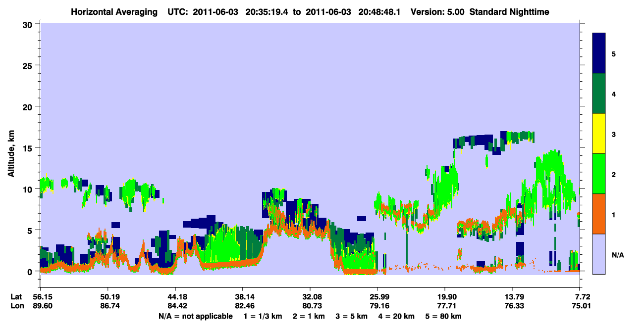The image size is (644, 330).
Task: Click legend text '5 = 80 km'
Action: click(x=444, y=316)
